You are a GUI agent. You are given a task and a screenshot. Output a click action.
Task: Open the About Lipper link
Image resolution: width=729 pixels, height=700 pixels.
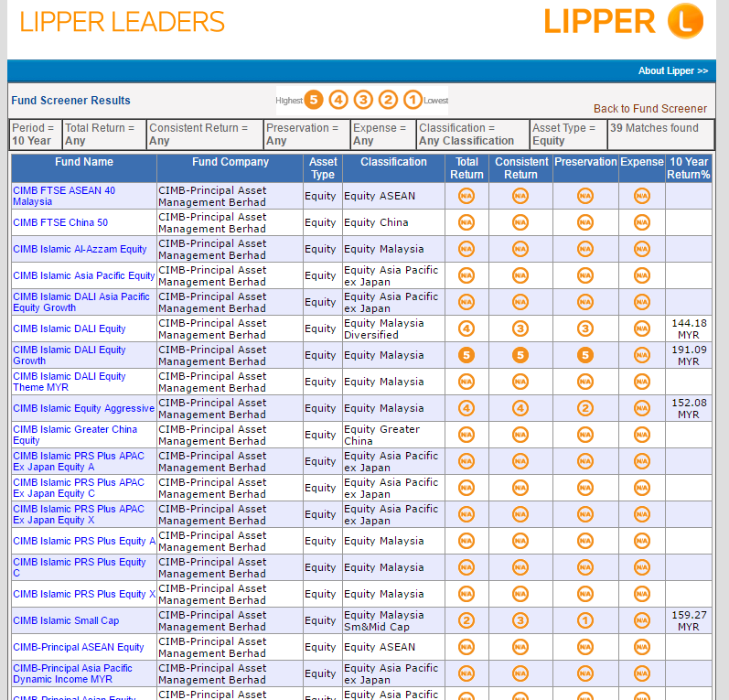(672, 70)
